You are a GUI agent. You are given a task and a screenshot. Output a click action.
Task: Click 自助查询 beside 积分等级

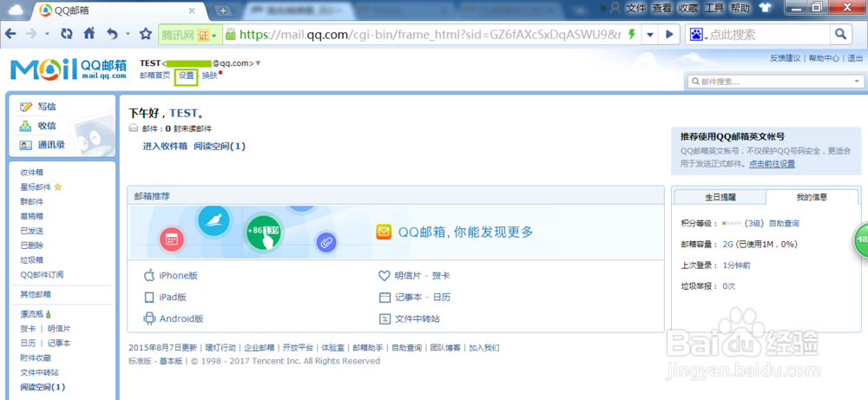[784, 224]
